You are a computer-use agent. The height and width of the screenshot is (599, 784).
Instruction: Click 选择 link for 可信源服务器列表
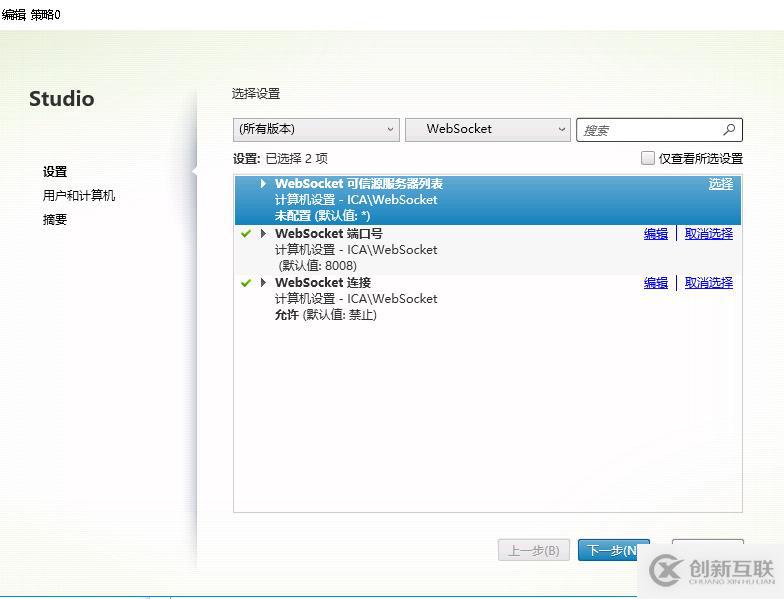coord(720,184)
